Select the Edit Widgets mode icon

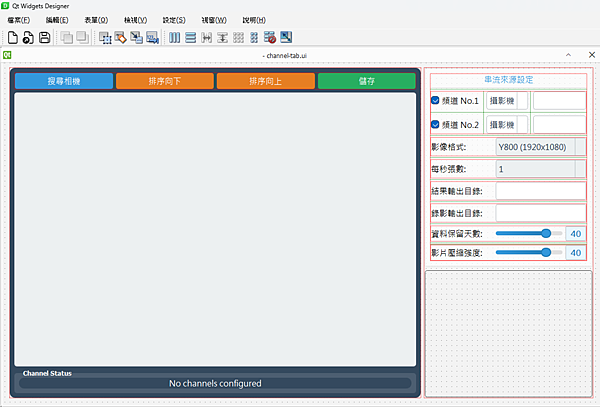click(105, 37)
